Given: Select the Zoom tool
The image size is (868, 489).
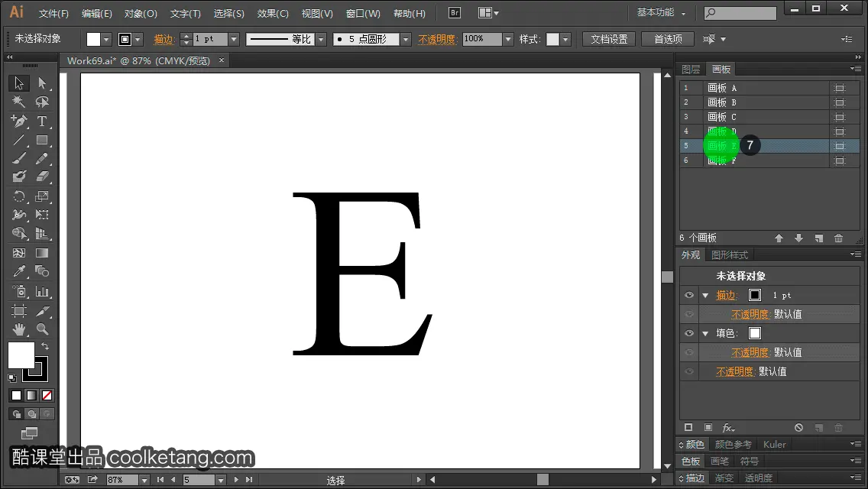Looking at the screenshot, I should point(42,329).
